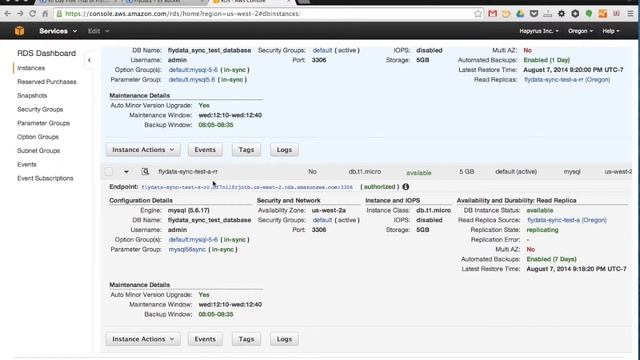This screenshot has width=640, height=360.
Task: Open the Hapyrus Inc. account menu
Action: click(x=539, y=31)
